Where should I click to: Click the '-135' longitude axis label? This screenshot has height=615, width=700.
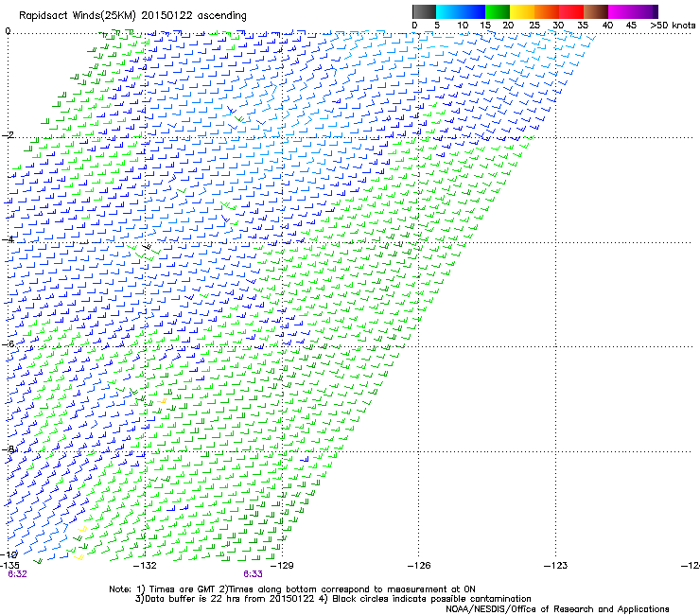9,566
